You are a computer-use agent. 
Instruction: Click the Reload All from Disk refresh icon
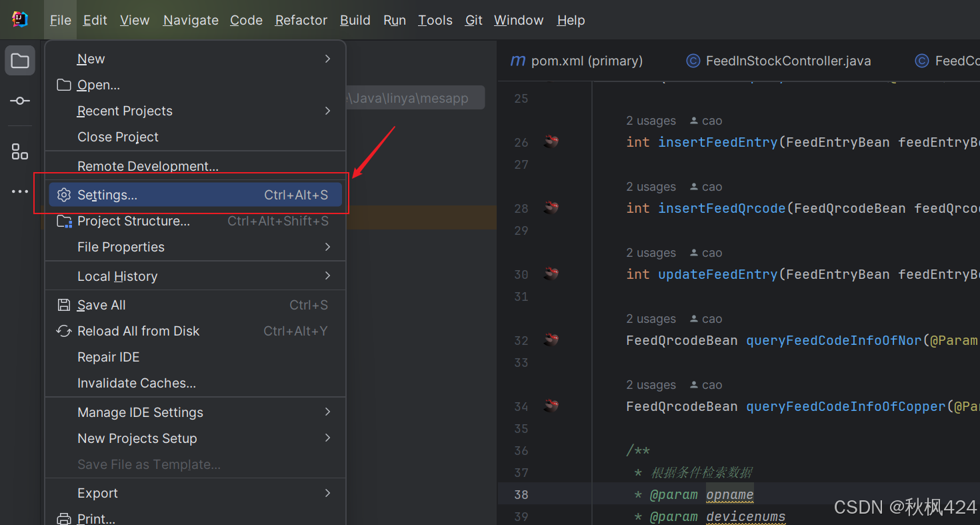[x=63, y=331]
